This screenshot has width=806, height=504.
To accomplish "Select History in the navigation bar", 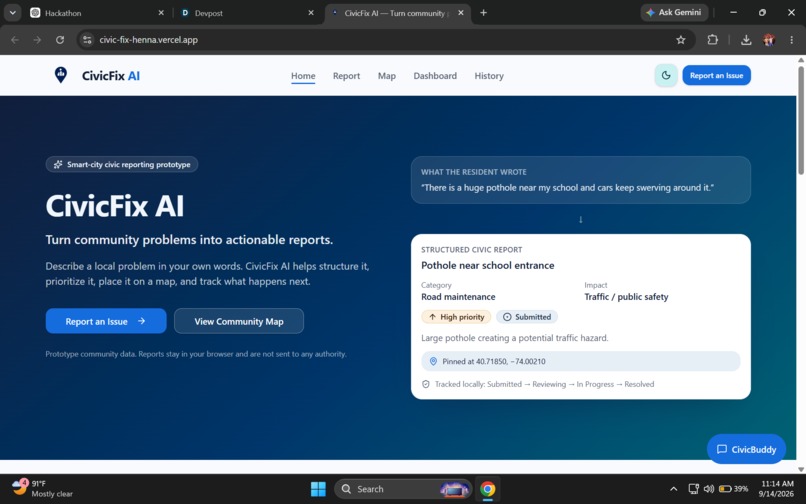I will [489, 76].
